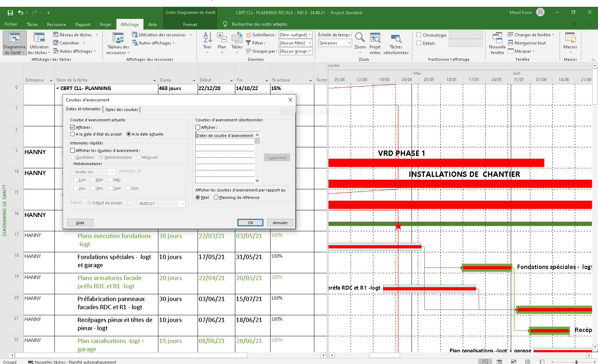This screenshot has height=364, width=598.
Task: Open the Fichier tab
Action: tap(11, 24)
